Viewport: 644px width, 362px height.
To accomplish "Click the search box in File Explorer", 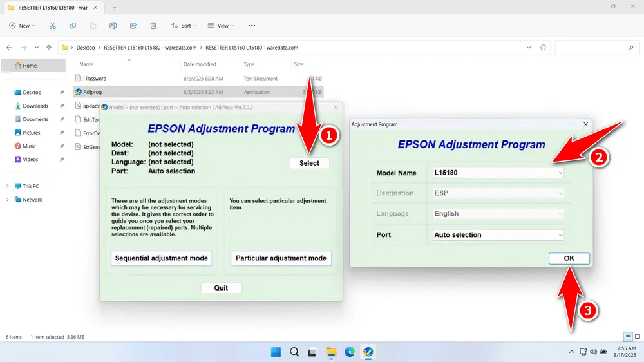I will (596, 48).
